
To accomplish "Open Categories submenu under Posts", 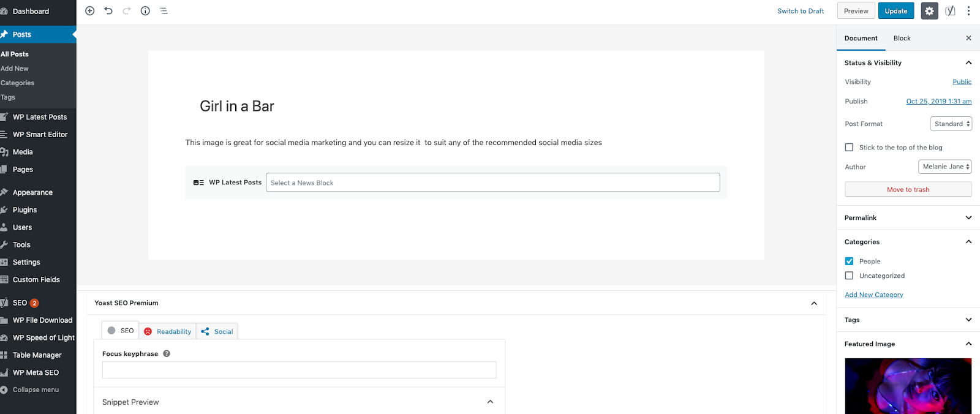I will [x=17, y=83].
